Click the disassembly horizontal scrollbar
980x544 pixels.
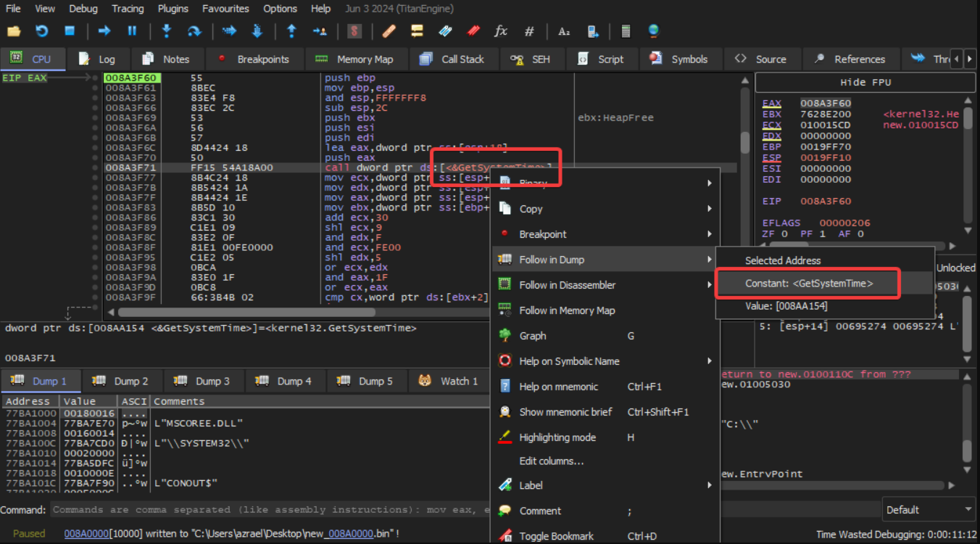(x=246, y=313)
